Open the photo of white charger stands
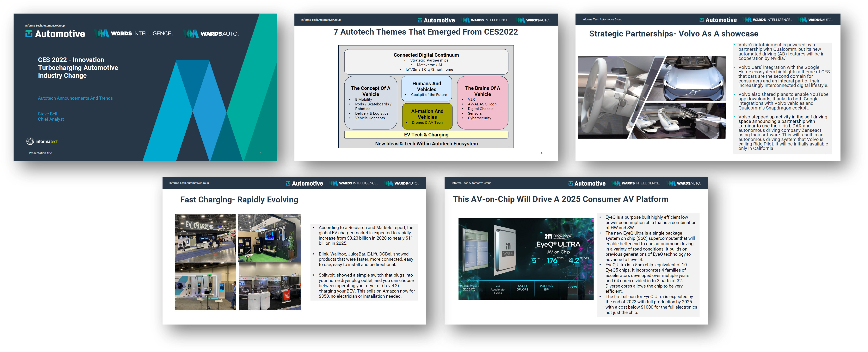868x352 pixels. (x=206, y=286)
